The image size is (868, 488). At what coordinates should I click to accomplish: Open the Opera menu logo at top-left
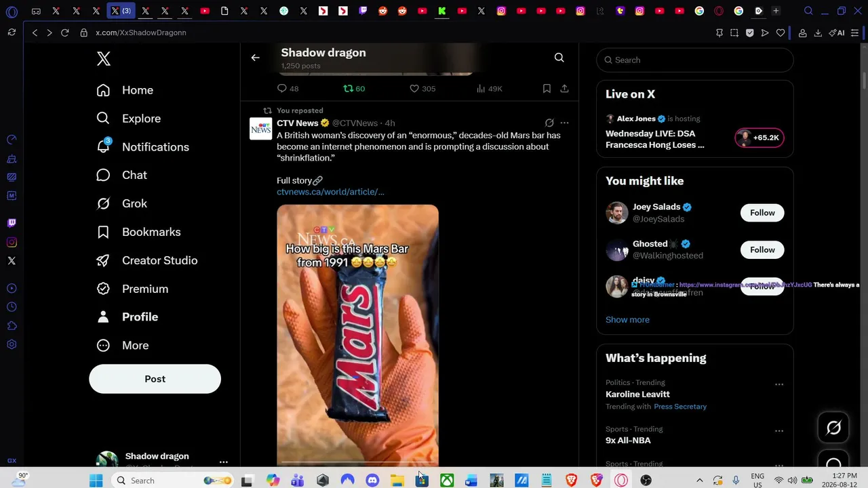coord(12,12)
